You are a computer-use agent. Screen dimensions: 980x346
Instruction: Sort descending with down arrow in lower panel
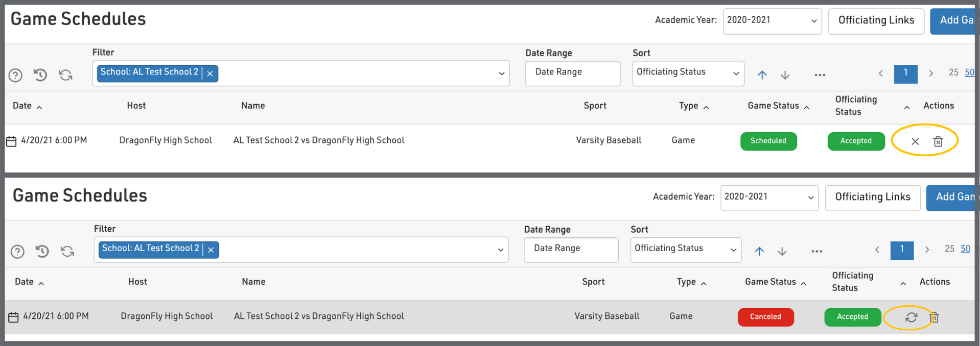(x=782, y=251)
